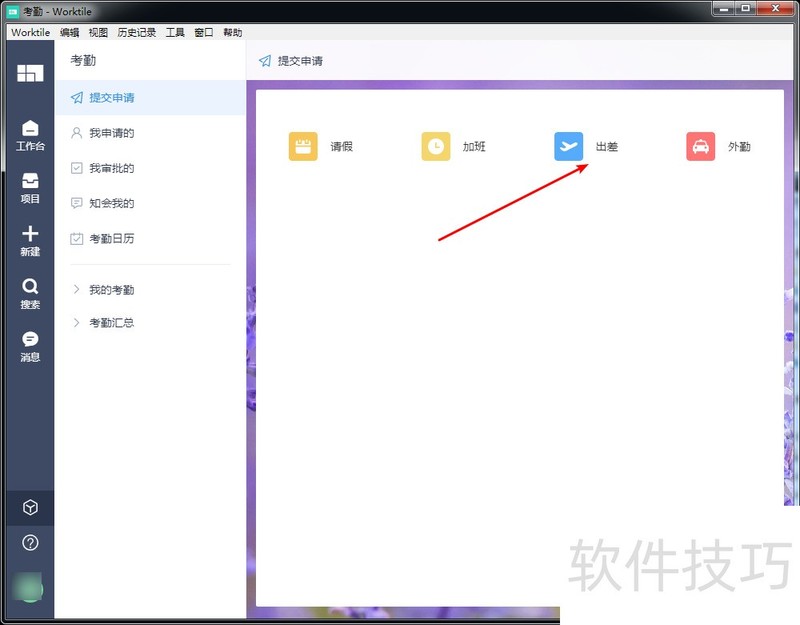
Task: Open the help question mark icon
Action: click(30, 543)
